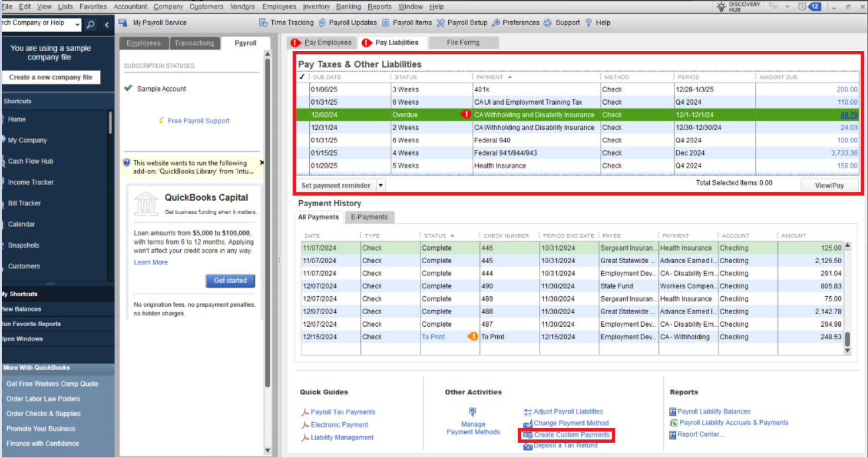
Task: Open reminders clock showing 12
Action: click(x=809, y=7)
